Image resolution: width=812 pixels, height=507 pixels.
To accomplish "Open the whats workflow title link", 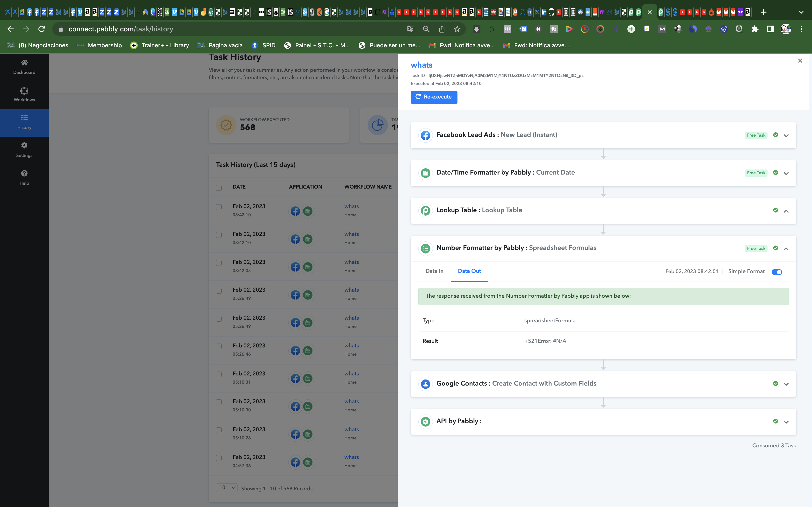I will click(421, 65).
